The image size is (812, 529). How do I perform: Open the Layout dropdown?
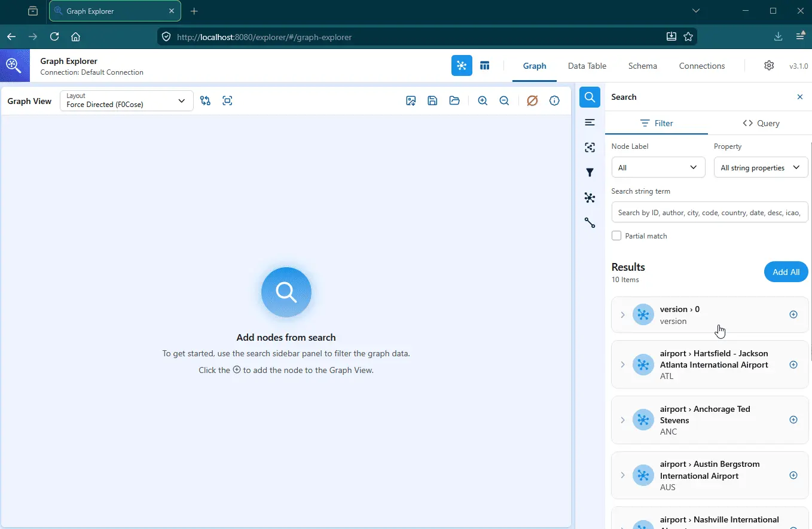[127, 101]
